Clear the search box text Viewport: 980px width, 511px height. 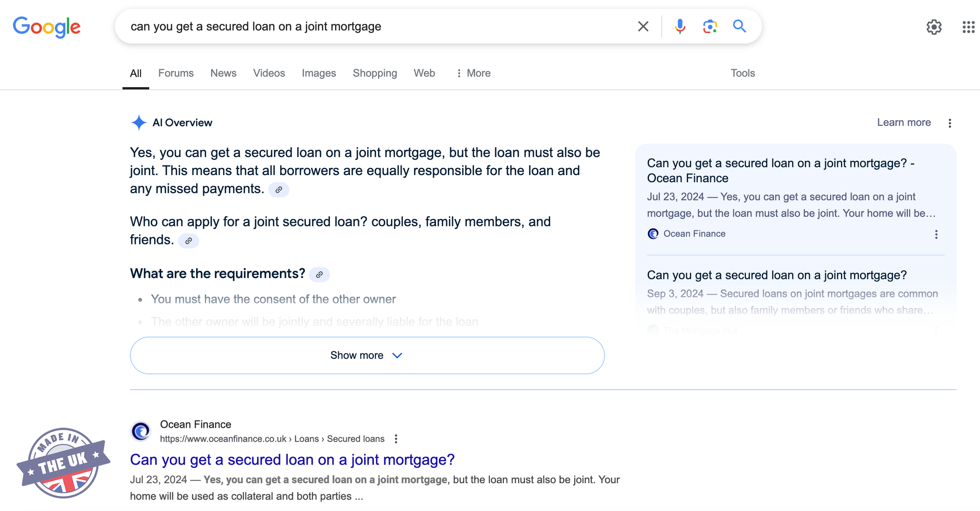pos(643,26)
